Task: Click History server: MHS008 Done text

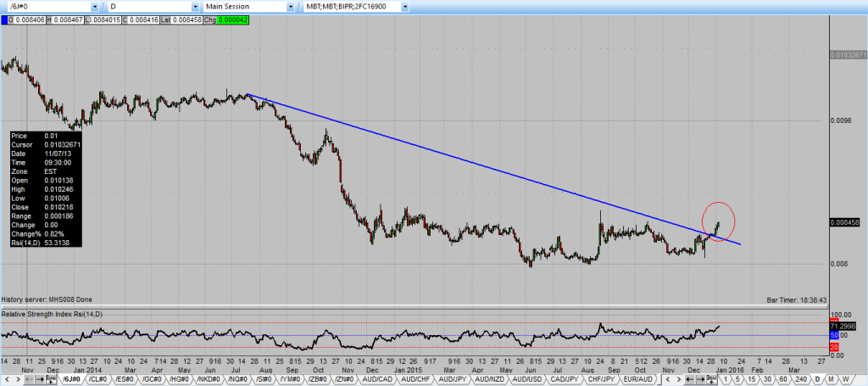Action: point(47,299)
